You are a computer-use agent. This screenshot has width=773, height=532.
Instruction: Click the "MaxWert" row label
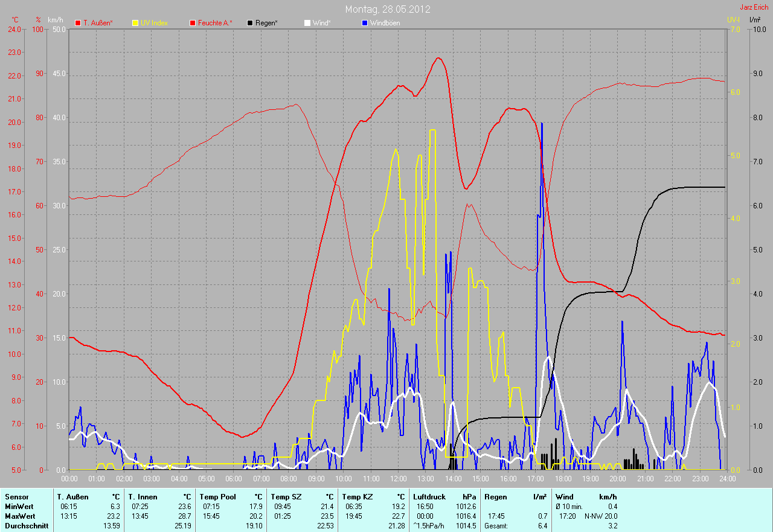point(20,516)
